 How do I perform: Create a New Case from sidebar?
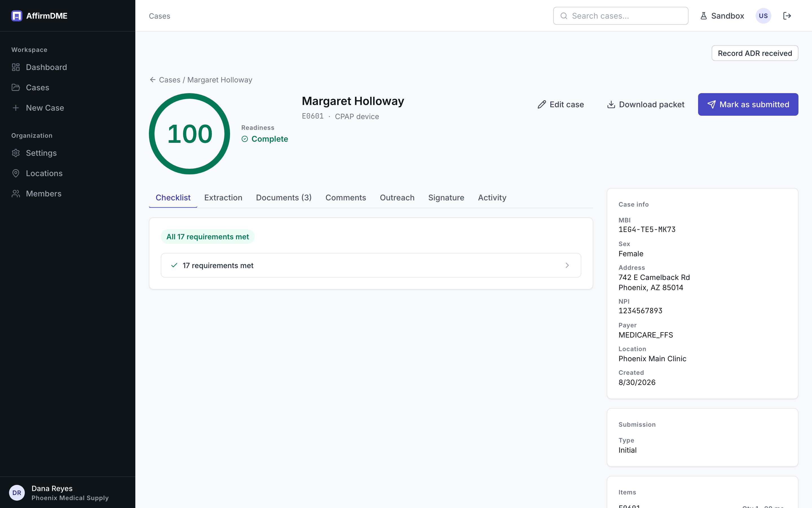[x=38, y=108]
